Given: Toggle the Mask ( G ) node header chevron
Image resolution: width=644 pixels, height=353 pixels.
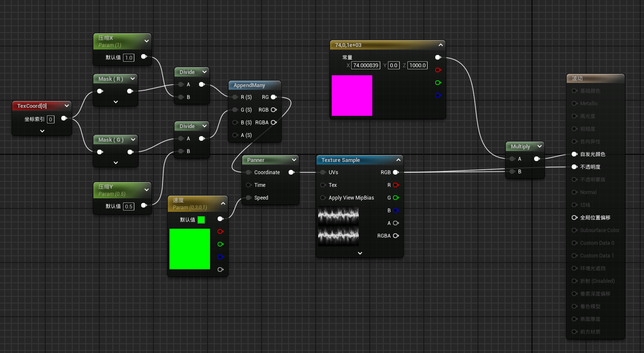Looking at the screenshot, I should 133,140.
